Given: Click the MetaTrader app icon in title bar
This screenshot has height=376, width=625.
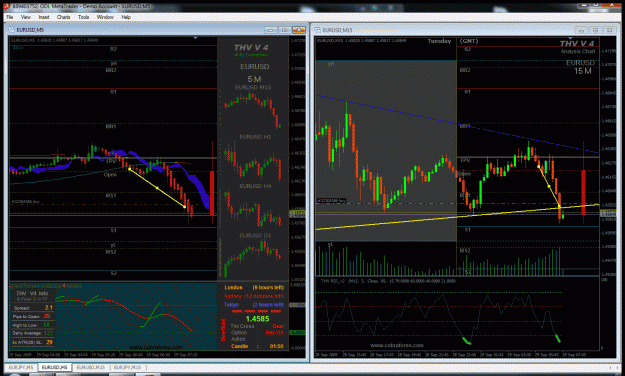Looking at the screenshot, I should (6, 6).
